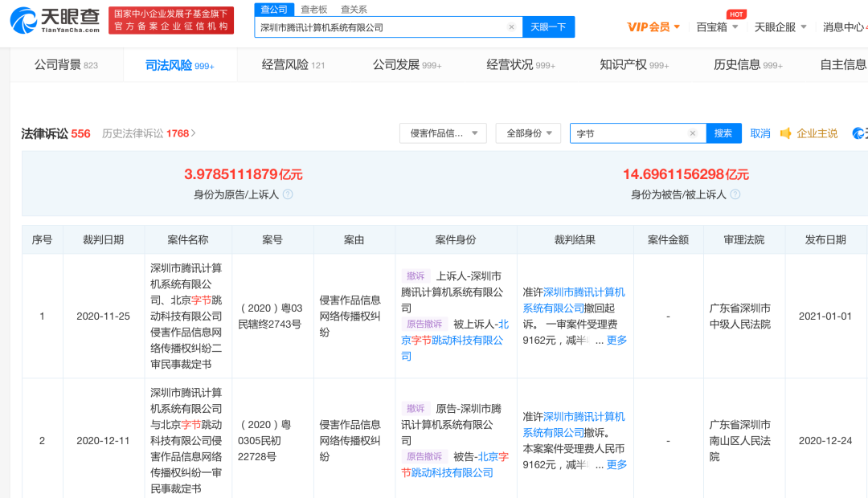Click the 案件名称 column header
Viewport: 868px width, 498px height.
click(187, 239)
